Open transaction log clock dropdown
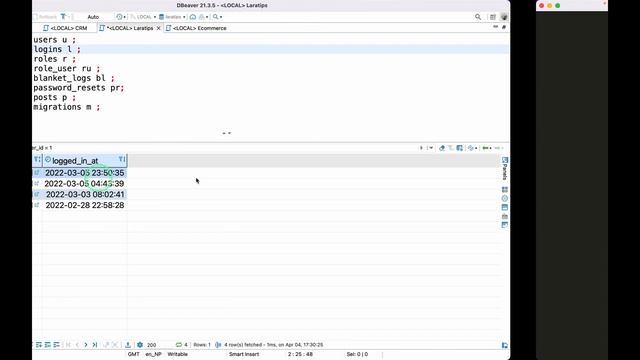The width and height of the screenshot is (640, 360). click(121, 17)
